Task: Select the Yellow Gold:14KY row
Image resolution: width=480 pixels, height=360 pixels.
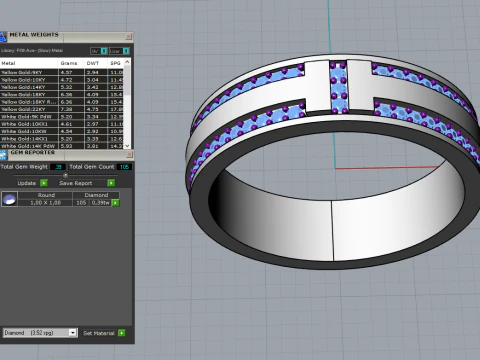Action: coord(62,87)
